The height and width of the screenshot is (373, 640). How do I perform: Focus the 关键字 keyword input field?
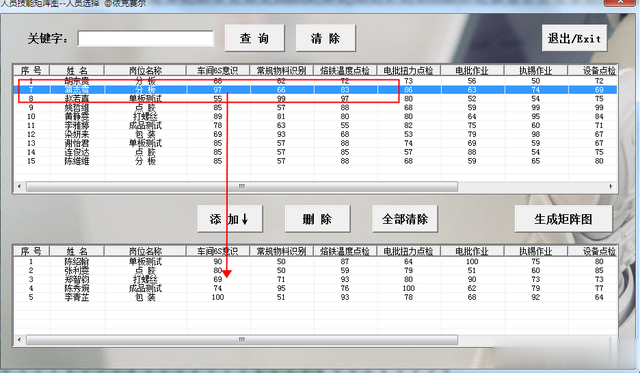point(146,39)
